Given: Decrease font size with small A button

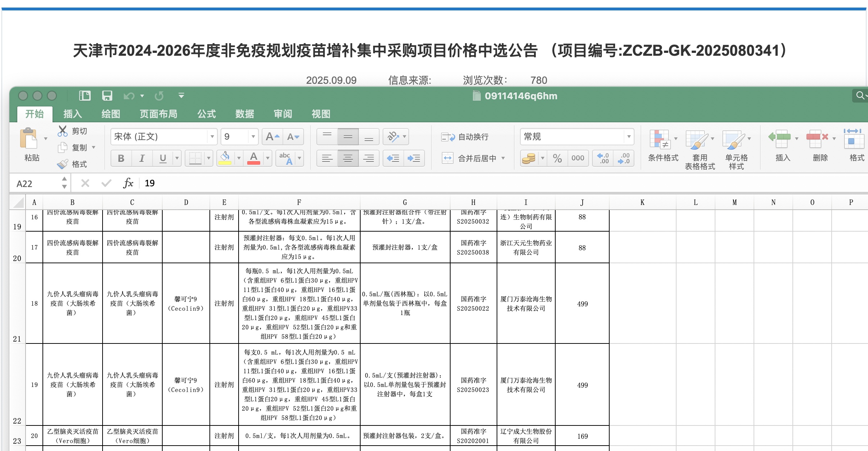Looking at the screenshot, I should [x=293, y=137].
